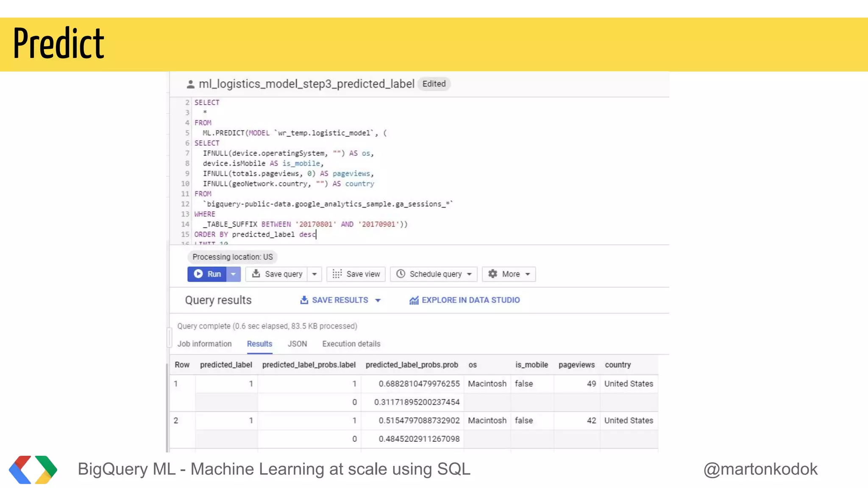The width and height of the screenshot is (868, 488).
Task: Click the Save view button label
Action: coord(363,274)
